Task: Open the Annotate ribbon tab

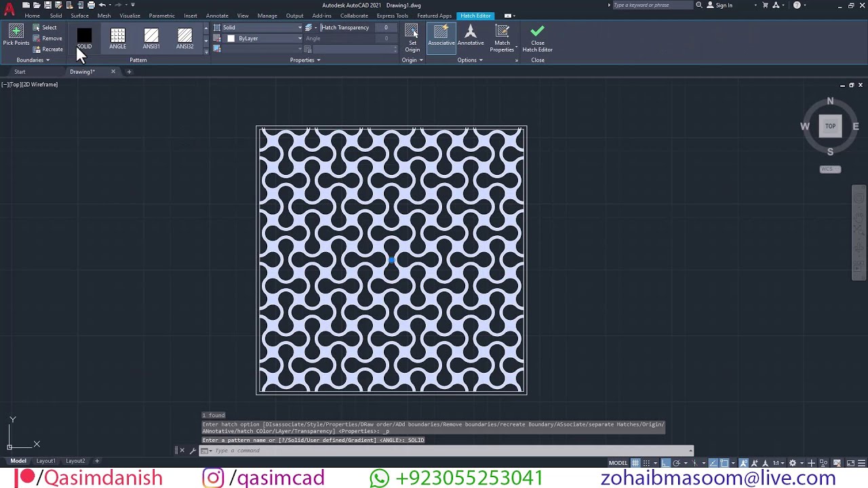Action: [217, 16]
